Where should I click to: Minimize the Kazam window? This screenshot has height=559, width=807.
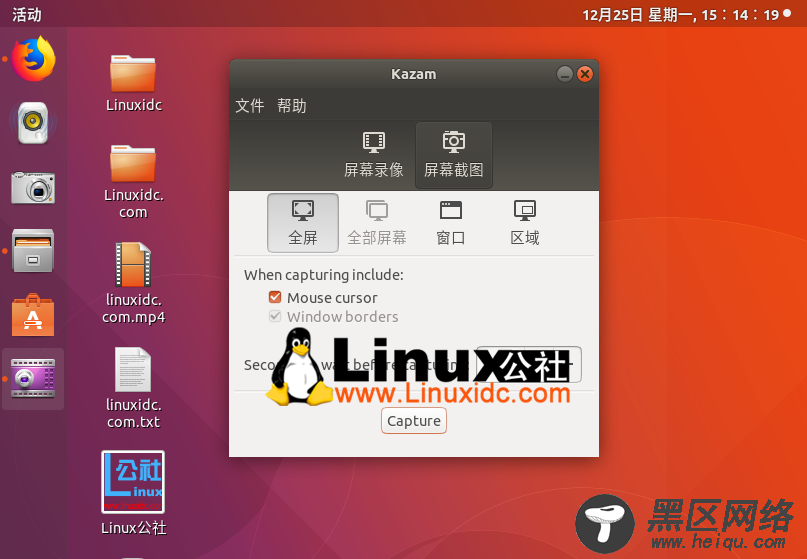click(565, 74)
